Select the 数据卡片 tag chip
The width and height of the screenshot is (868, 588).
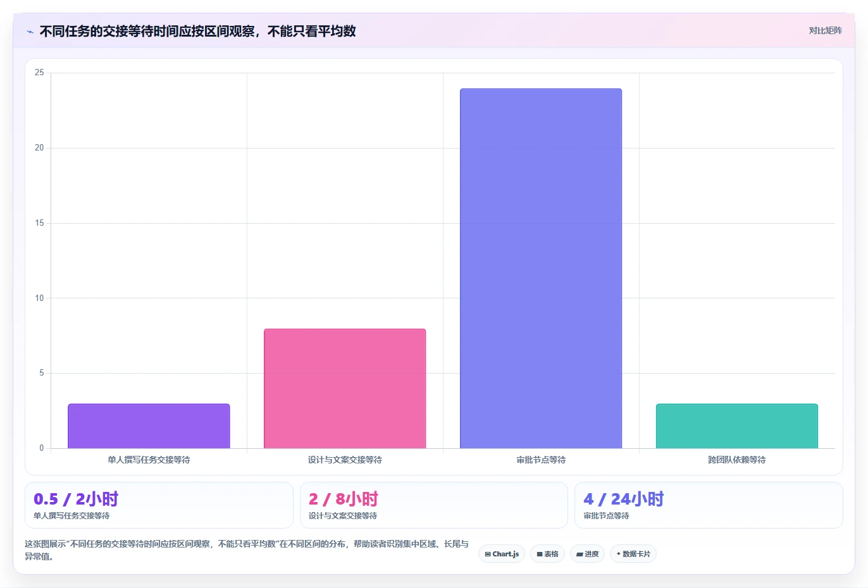(633, 554)
